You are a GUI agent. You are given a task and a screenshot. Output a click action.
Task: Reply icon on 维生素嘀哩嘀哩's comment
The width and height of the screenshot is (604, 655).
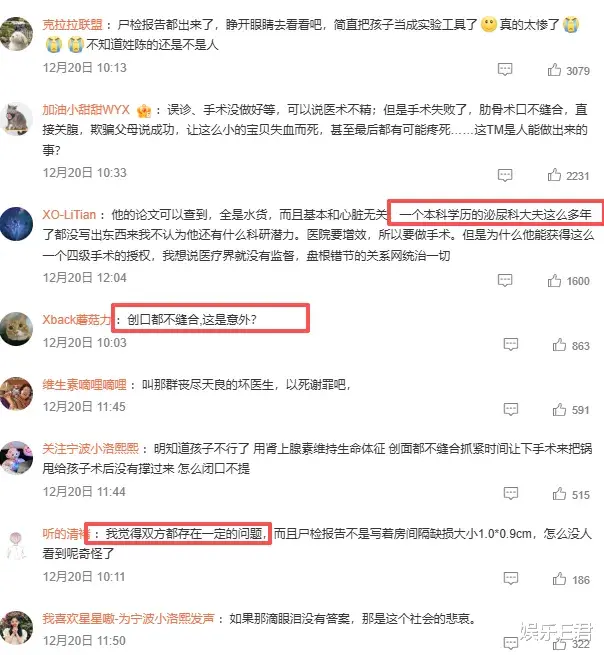[511, 409]
